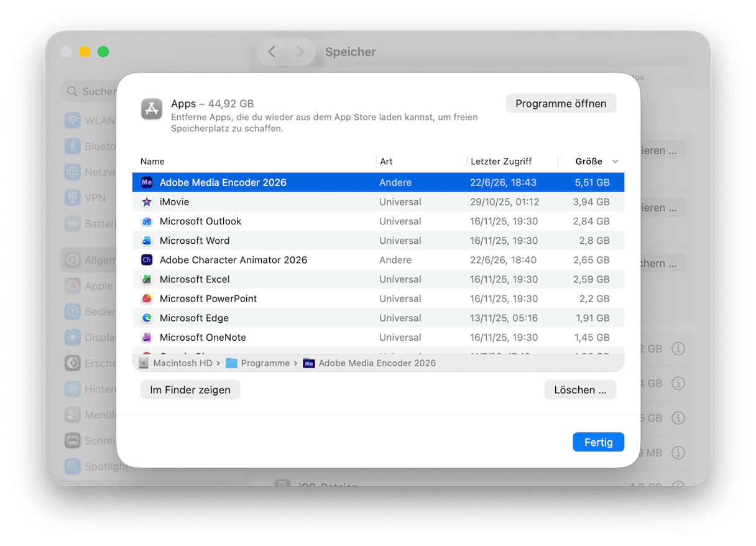This screenshot has height=546, width=756.
Task: Select the Microsoft Edge icon
Action: click(x=147, y=318)
